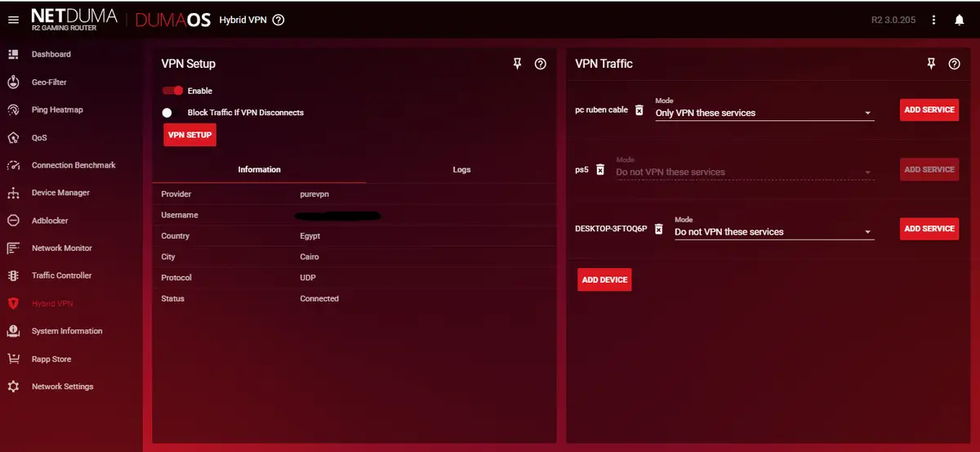Screen dimensions: 980x452
Task: Click the Egypt country value
Action: tap(310, 236)
